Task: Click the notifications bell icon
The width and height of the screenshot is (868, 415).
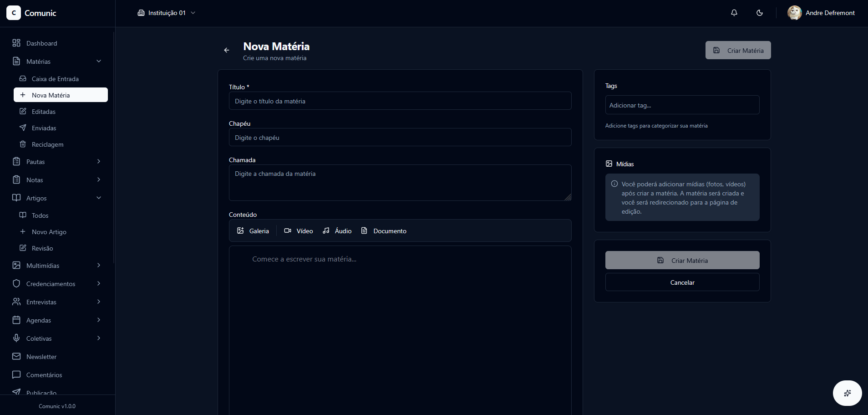Action: click(734, 13)
